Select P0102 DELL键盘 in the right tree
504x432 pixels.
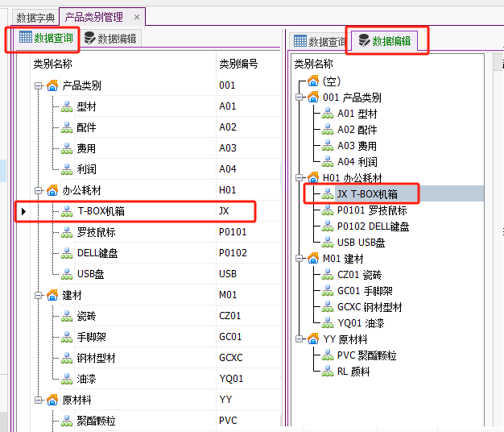[373, 226]
